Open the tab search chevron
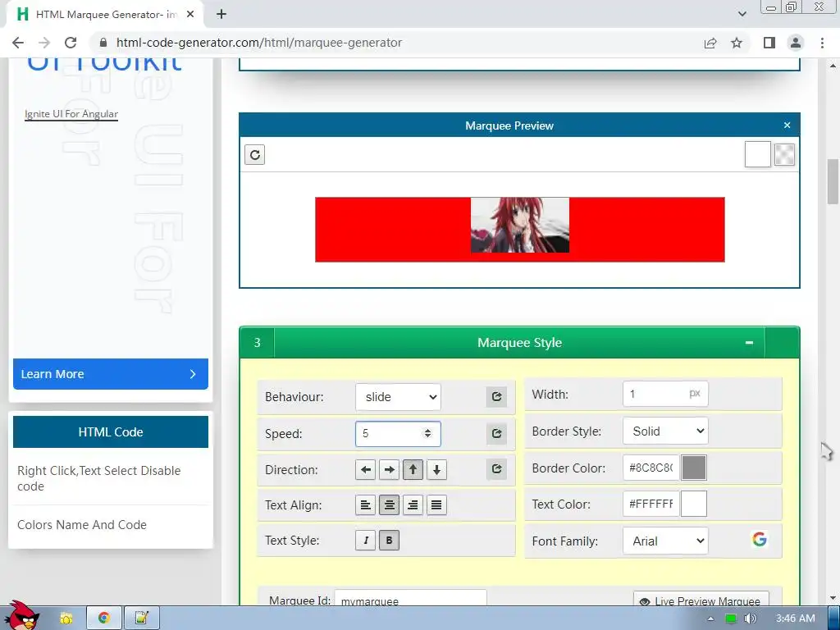Viewport: 840px width, 630px height. tap(742, 14)
